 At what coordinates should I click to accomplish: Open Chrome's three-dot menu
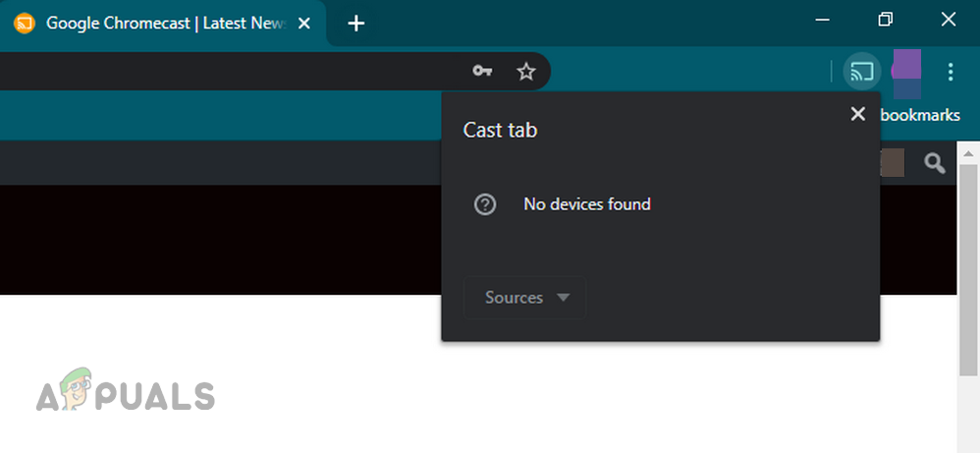click(950, 72)
